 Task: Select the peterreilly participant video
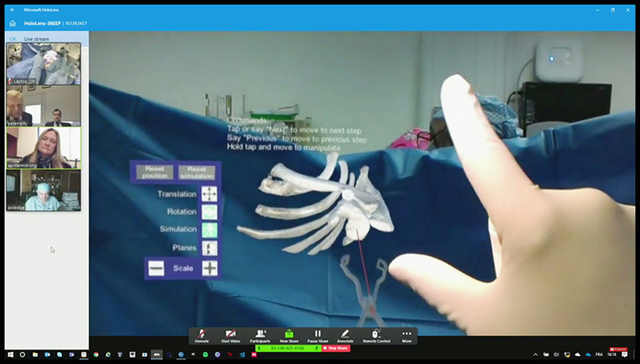(x=43, y=106)
